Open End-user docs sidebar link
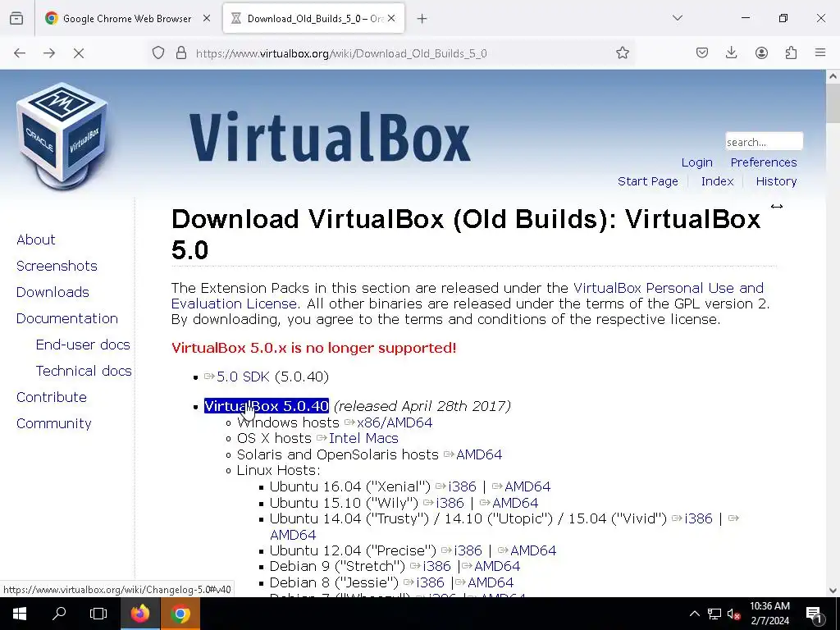The height and width of the screenshot is (630, 840). tap(83, 345)
